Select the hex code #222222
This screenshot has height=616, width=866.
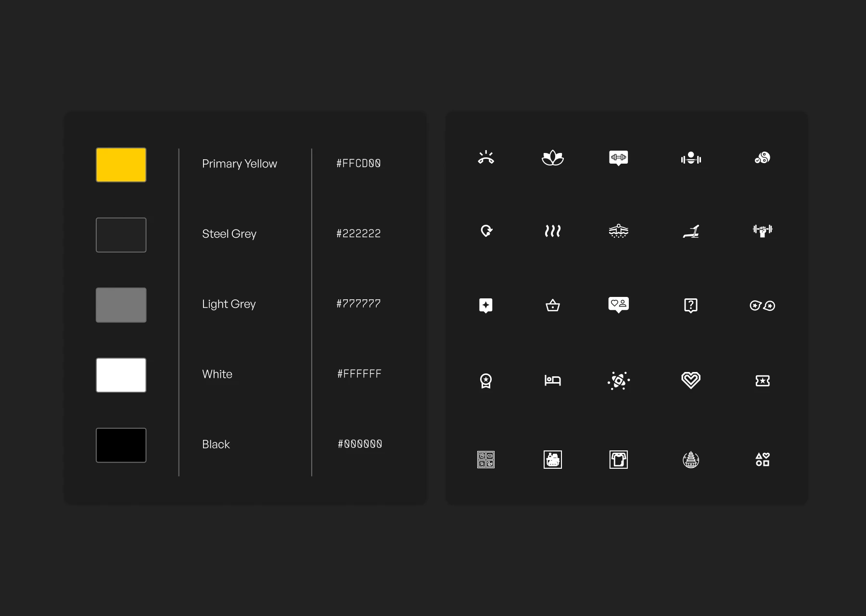point(358,233)
